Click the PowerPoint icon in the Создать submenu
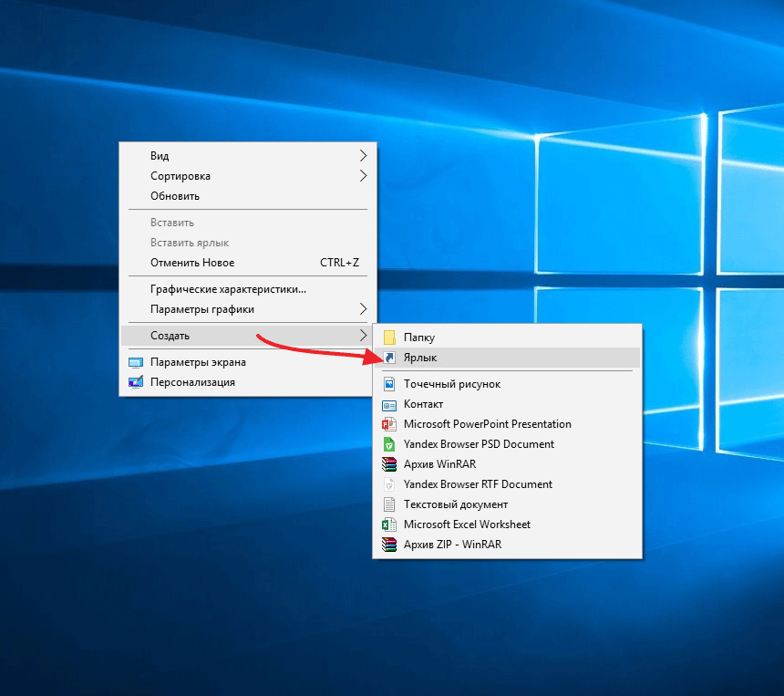Screen dimensions: 784x696 coord(389,424)
